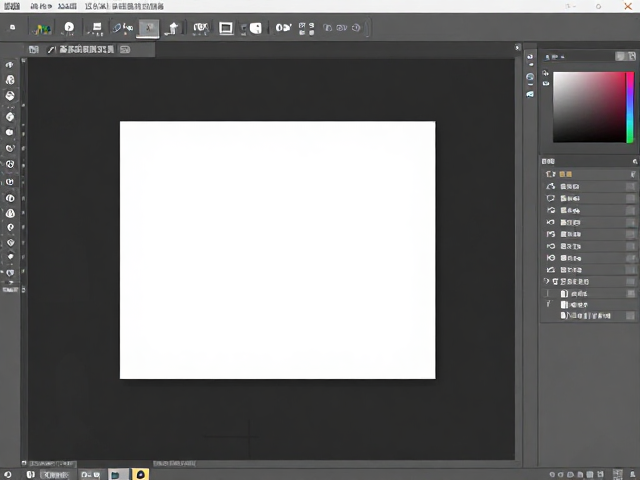Image resolution: width=640 pixels, height=480 pixels.
Task: Click the upward arrow icon in top toolbar
Action: tap(173, 28)
